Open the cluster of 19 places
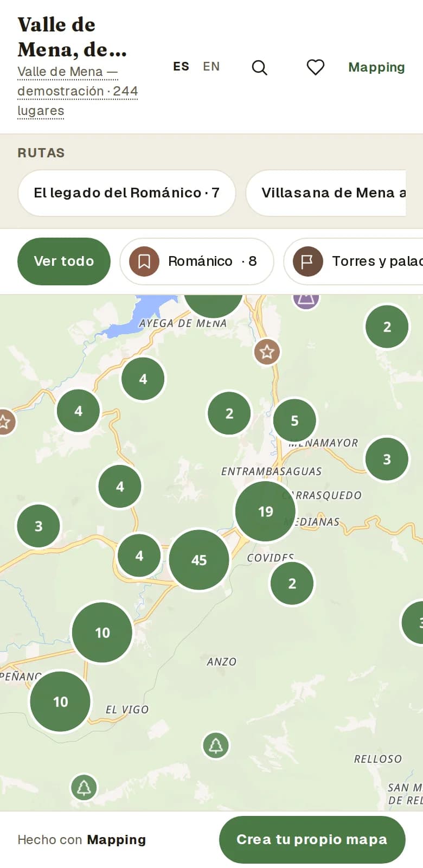Screen dimensions: 423x868 pos(266,511)
